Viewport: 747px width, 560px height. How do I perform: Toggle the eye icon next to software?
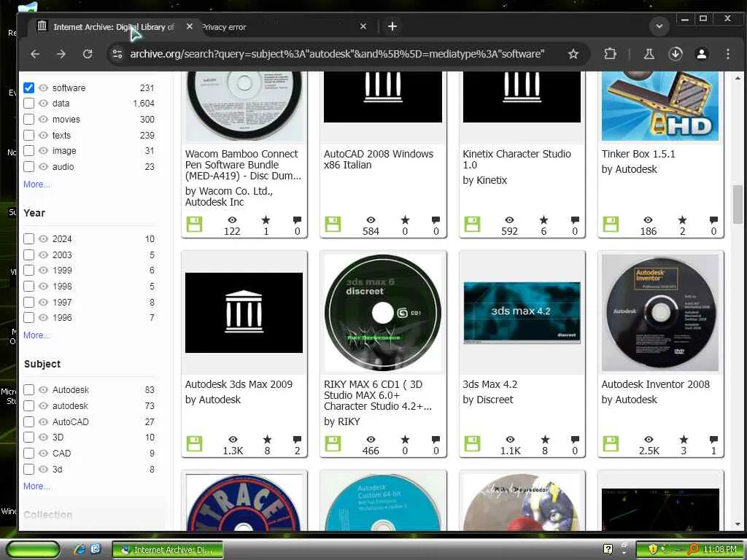43,87
